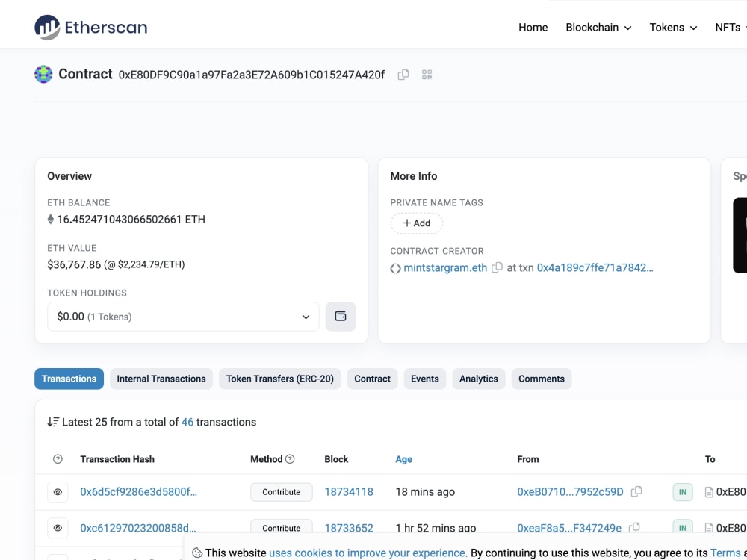Screen dimensions: 747x560
Task: Open block 18733652
Action: pos(349,528)
